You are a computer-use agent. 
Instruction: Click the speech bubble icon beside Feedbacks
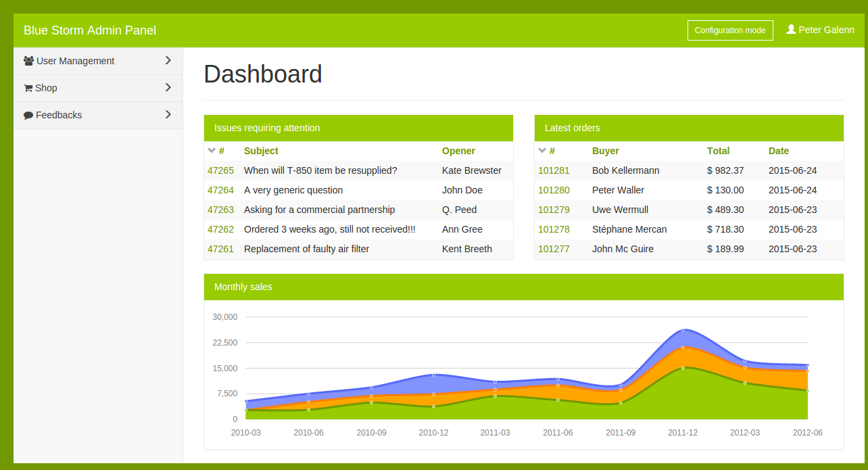pyautogui.click(x=28, y=116)
